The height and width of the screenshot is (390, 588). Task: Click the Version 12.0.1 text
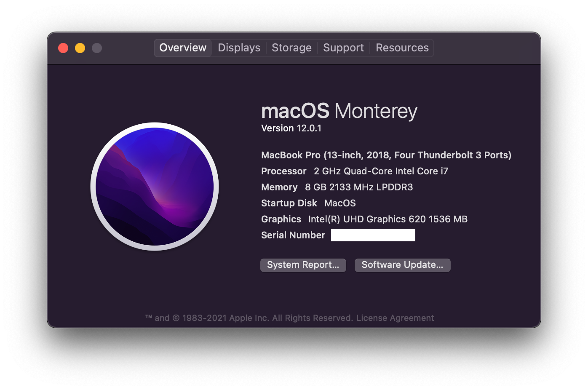(291, 128)
